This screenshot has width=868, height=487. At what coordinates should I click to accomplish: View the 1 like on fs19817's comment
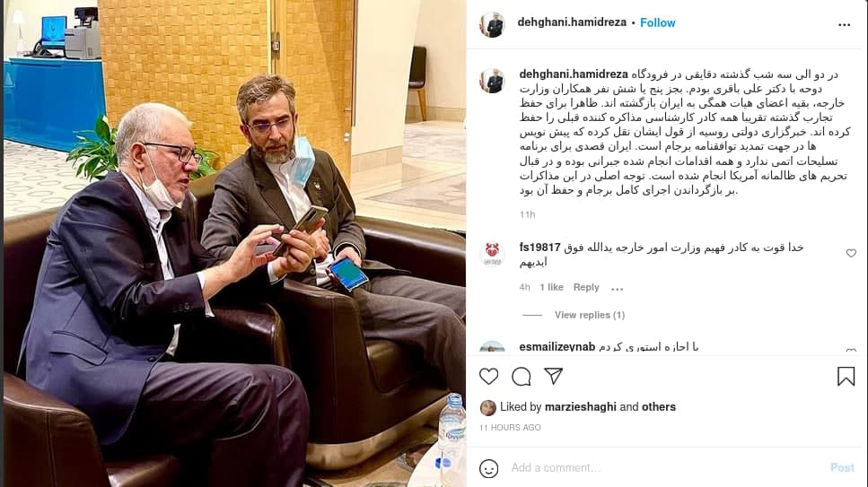[551, 287]
